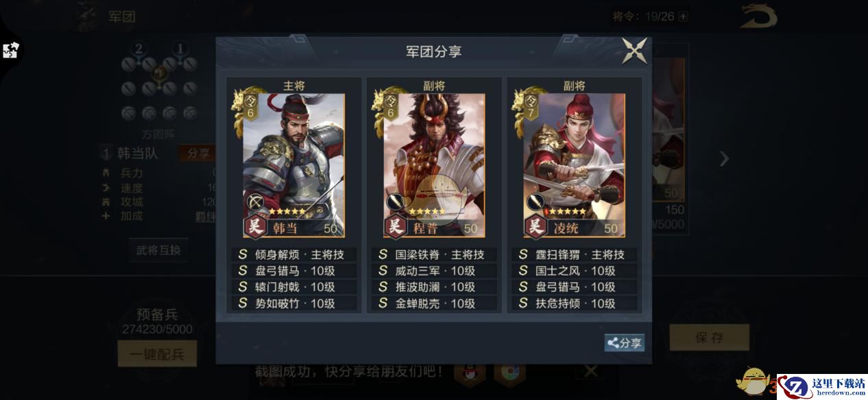The height and width of the screenshot is (400, 868).
Task: Click the puzzle piece icon at left edge
Action: tap(10, 51)
